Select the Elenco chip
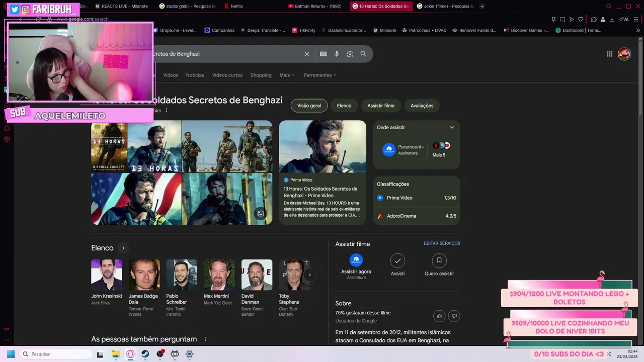Viewport: 644px width, 362px height. pyautogui.click(x=344, y=106)
